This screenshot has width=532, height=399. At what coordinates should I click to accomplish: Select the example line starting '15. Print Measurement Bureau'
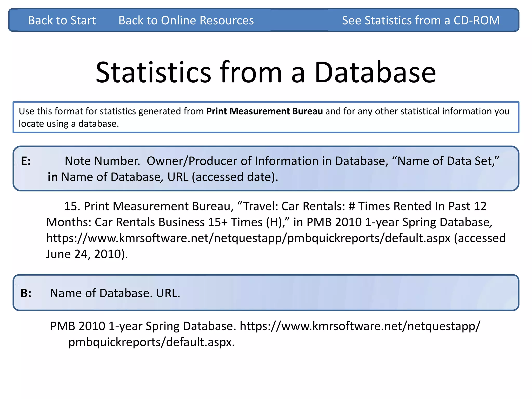(275, 206)
